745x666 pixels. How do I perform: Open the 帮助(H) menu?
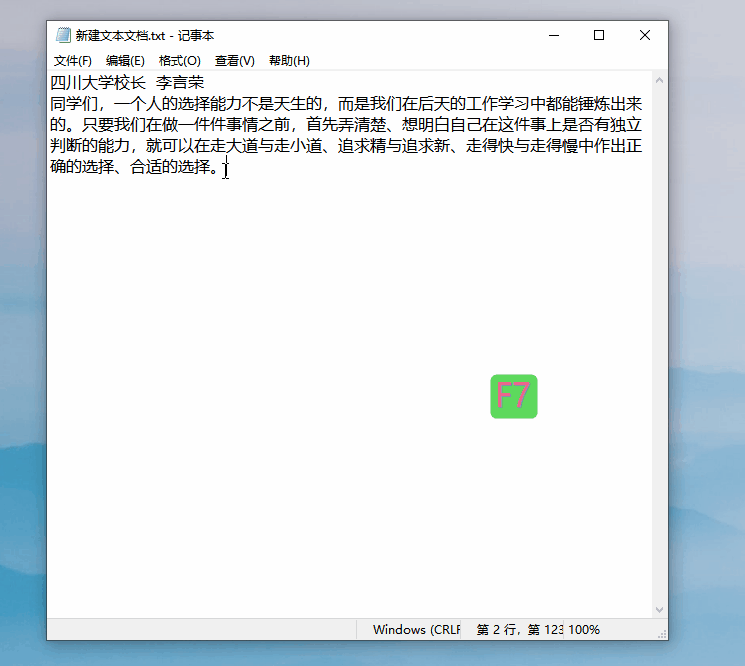pyautogui.click(x=289, y=61)
